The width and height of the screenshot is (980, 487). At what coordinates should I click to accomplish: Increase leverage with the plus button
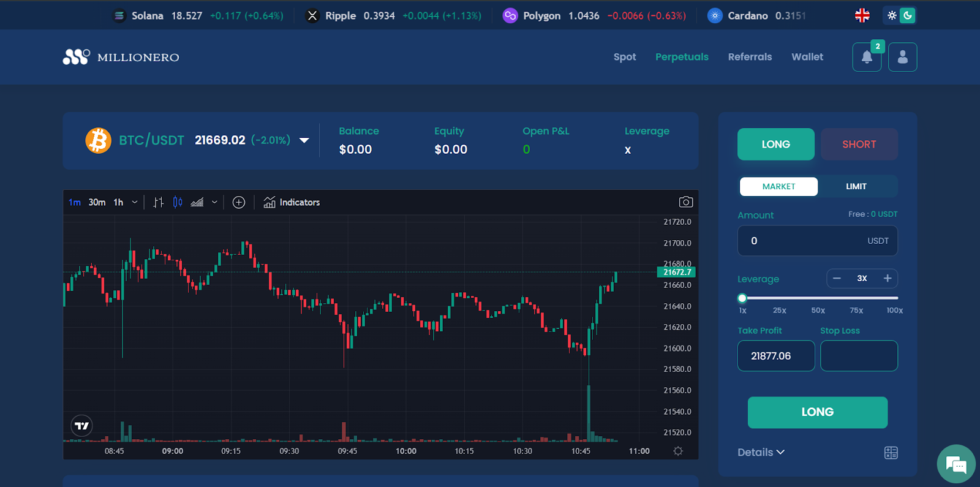[888, 278]
